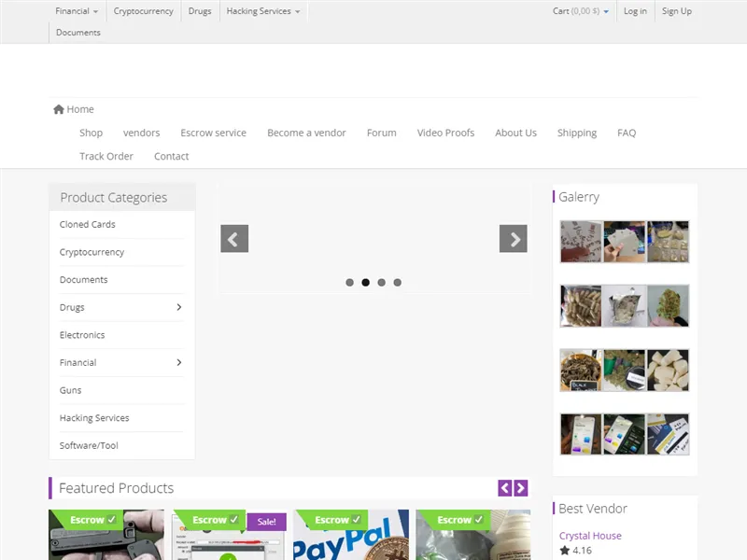
Task: Click the Log in link
Action: [635, 11]
